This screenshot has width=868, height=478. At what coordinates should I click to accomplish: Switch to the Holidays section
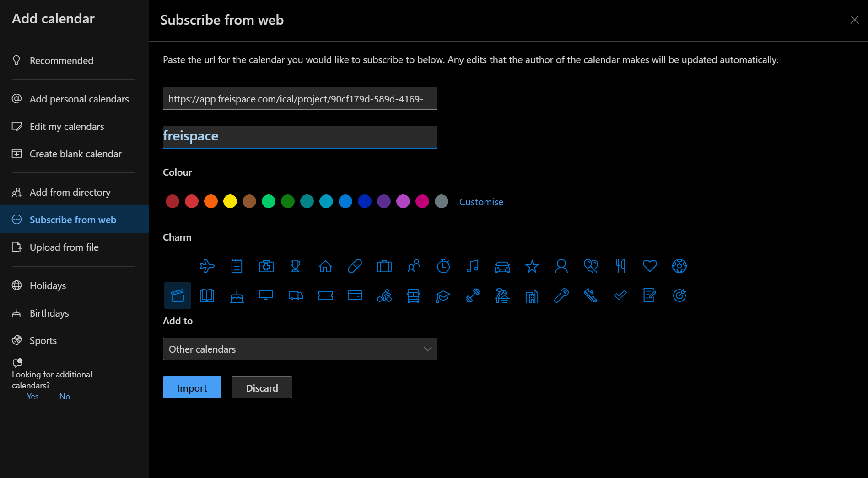coord(48,285)
